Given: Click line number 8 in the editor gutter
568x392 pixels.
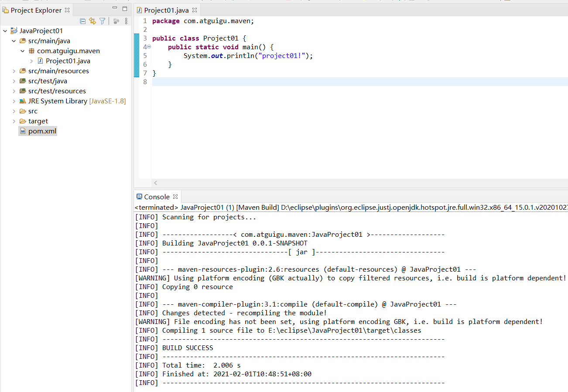Looking at the screenshot, I should click(145, 82).
